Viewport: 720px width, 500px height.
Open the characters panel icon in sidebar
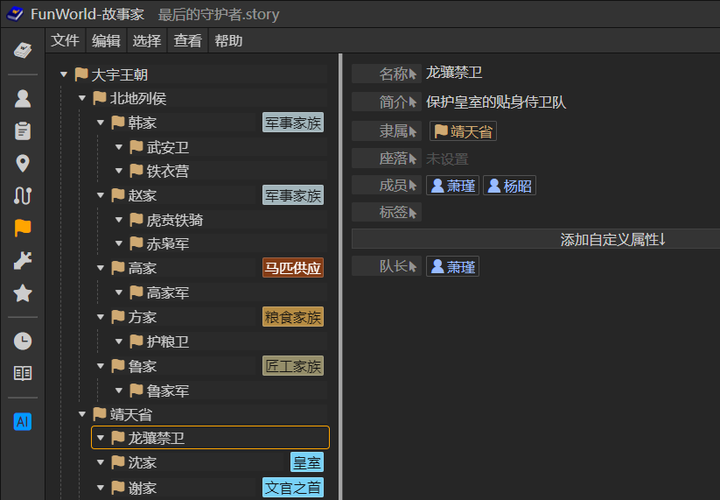point(22,98)
